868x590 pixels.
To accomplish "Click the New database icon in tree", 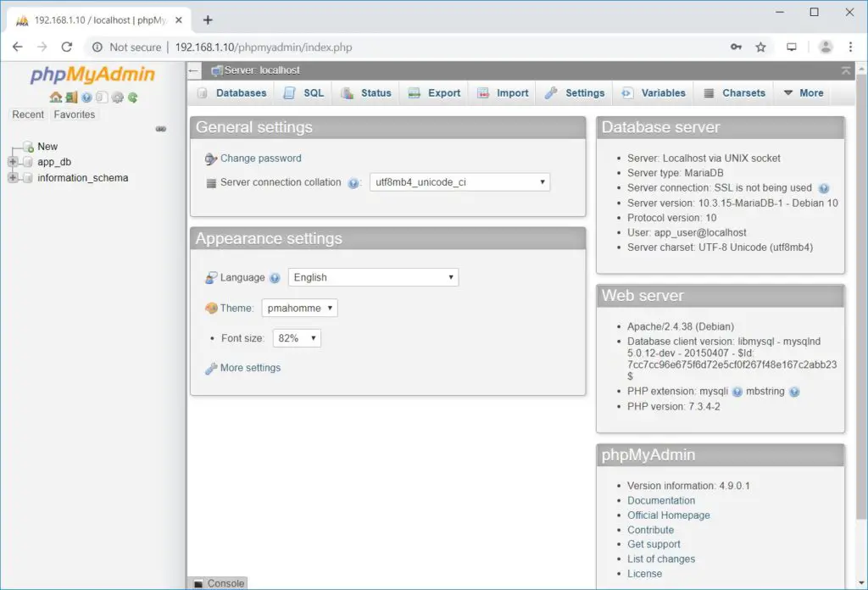I will tap(28, 147).
